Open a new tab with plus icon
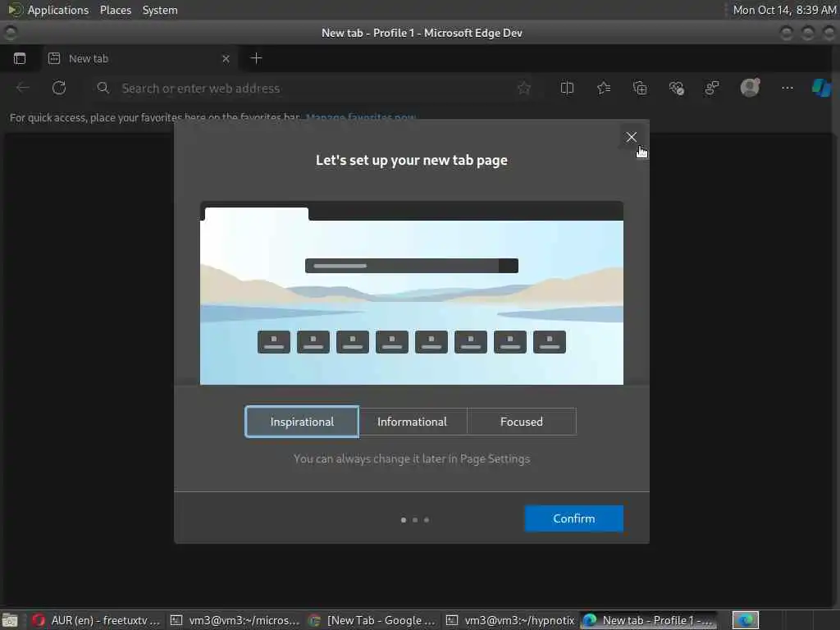This screenshot has height=630, width=840. [x=256, y=58]
